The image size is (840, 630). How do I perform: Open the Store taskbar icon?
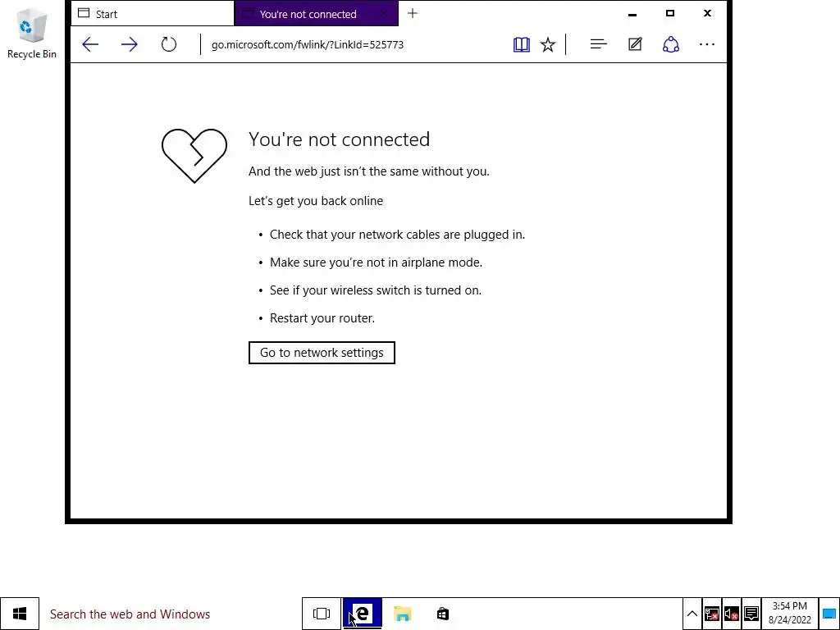(442, 614)
